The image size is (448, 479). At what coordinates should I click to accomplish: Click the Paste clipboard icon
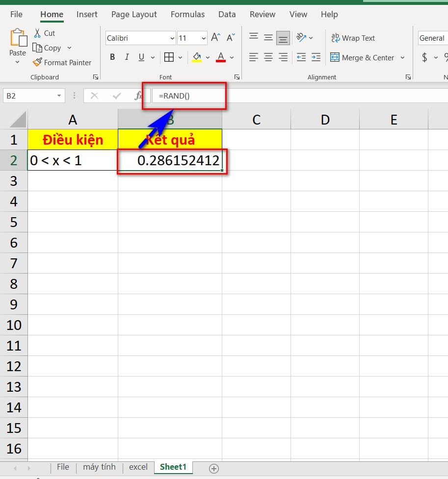point(18,38)
